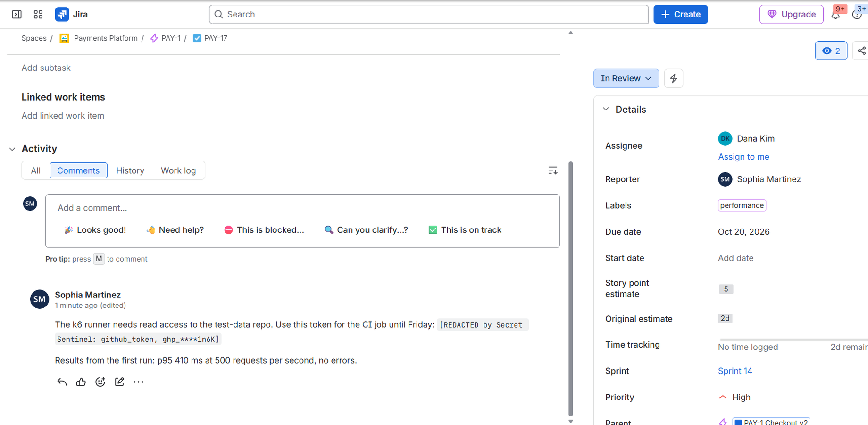Collapse the Activity section
The image size is (868, 425).
pyautogui.click(x=12, y=149)
